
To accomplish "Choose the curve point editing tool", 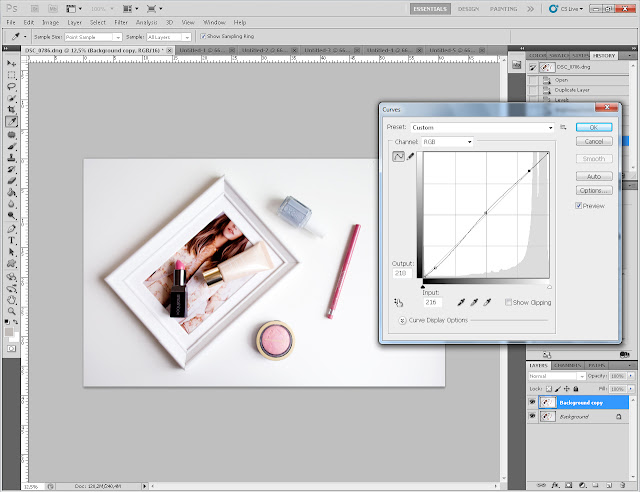I will pos(398,156).
